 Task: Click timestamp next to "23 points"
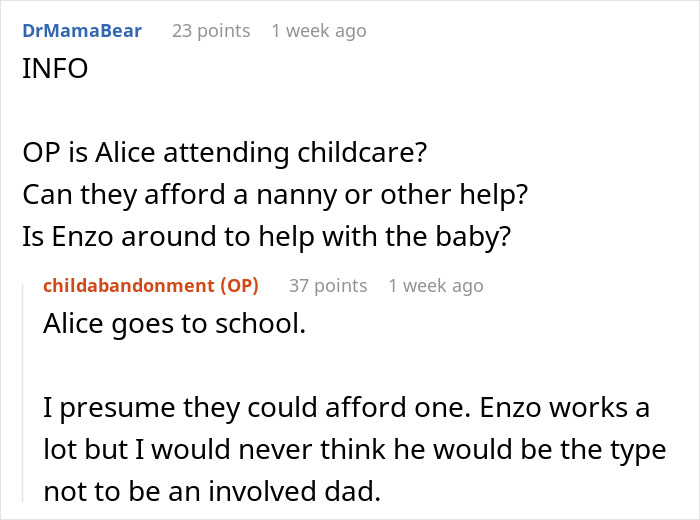click(319, 31)
